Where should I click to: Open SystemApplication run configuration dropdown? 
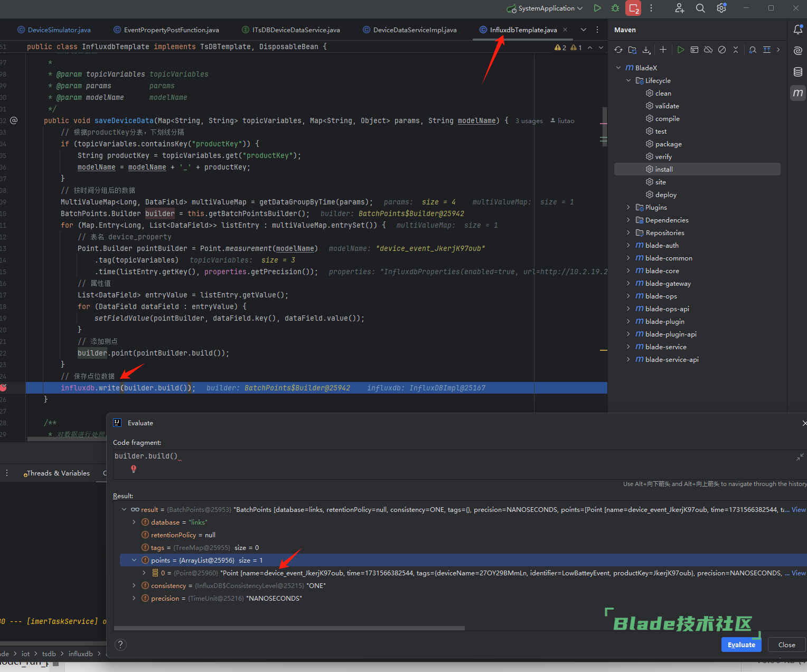(545, 8)
